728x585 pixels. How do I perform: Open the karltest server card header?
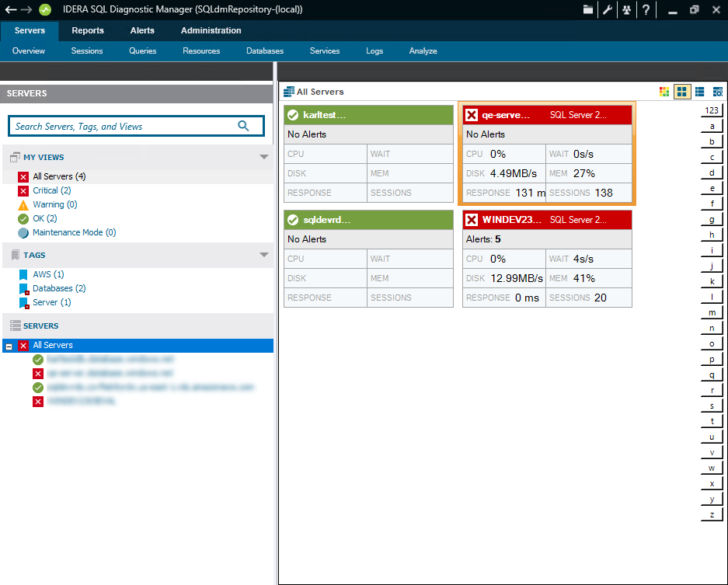click(368, 115)
